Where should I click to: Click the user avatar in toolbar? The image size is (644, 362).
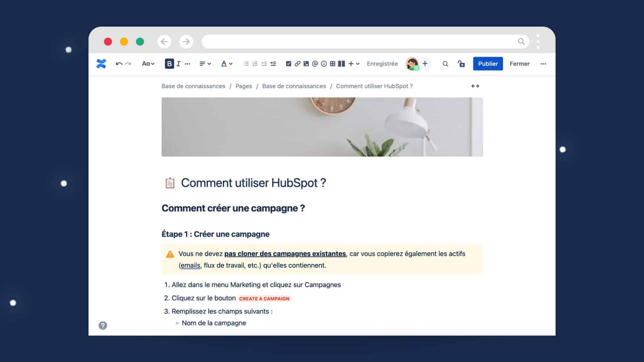coord(412,64)
